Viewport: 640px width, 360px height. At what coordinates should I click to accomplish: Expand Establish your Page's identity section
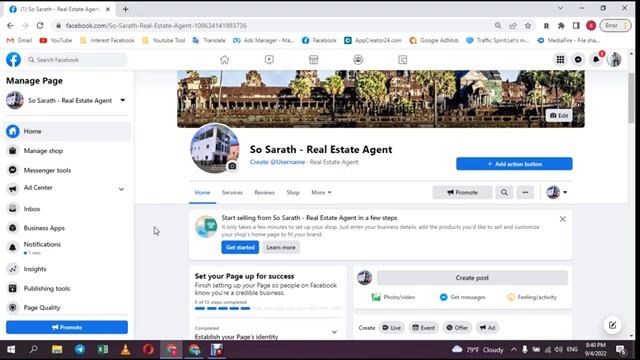[334, 332]
